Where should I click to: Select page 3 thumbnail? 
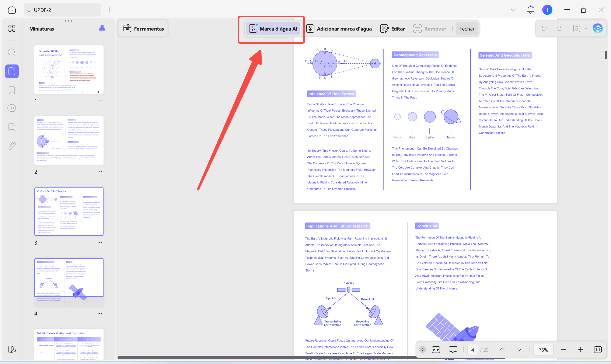pos(69,211)
